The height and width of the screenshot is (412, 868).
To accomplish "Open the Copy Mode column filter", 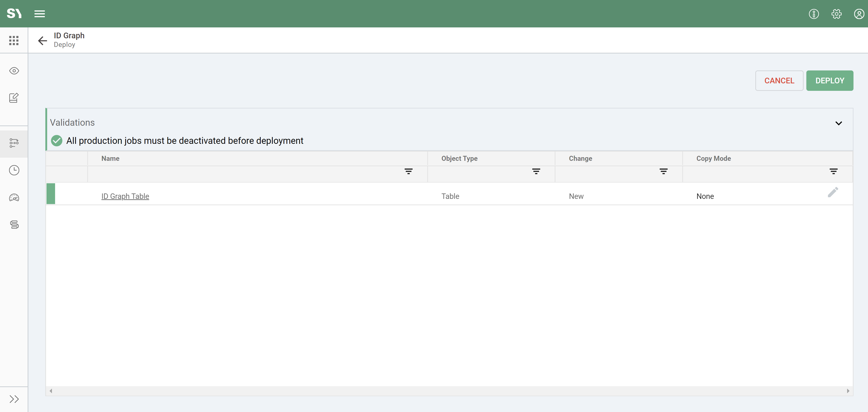I will pyautogui.click(x=833, y=171).
